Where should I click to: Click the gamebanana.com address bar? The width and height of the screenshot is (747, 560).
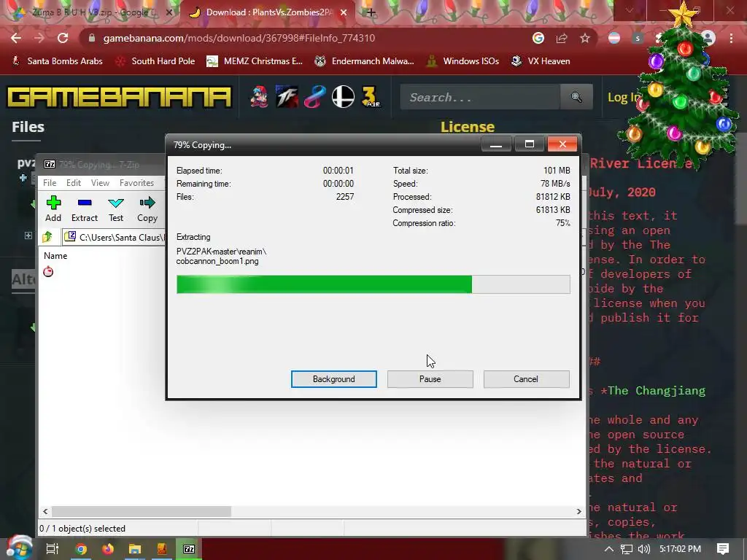(x=305, y=38)
